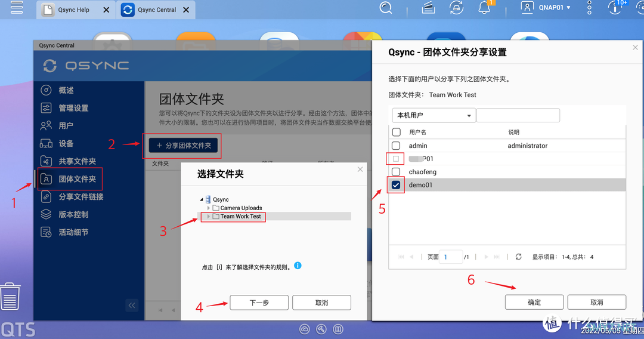The width and height of the screenshot is (644, 339).
Task: Click the trash bin icon on desktop
Action: [x=10, y=296]
